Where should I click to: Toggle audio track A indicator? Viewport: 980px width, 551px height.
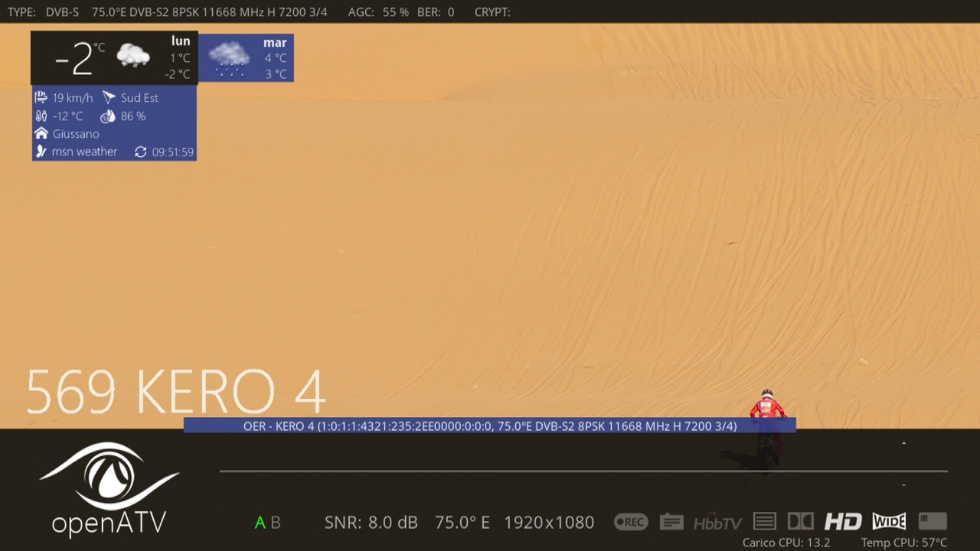(x=259, y=522)
